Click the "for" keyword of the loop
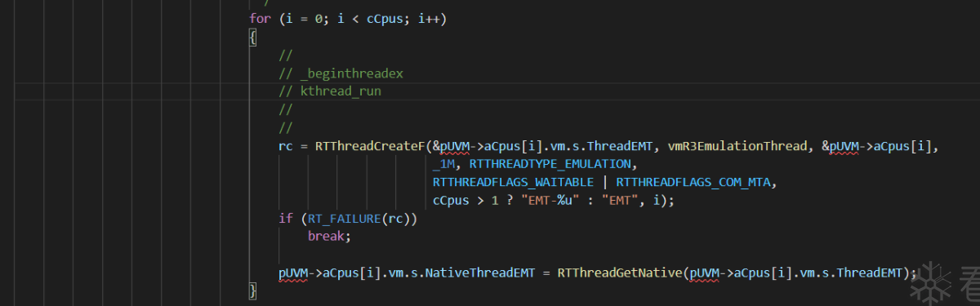The width and height of the screenshot is (980, 306). [260, 19]
